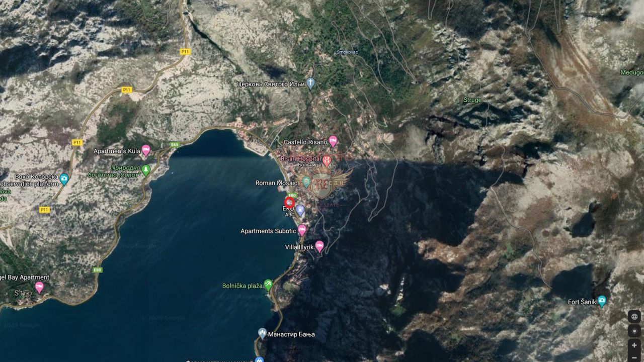Click the Struge area label

472,100
